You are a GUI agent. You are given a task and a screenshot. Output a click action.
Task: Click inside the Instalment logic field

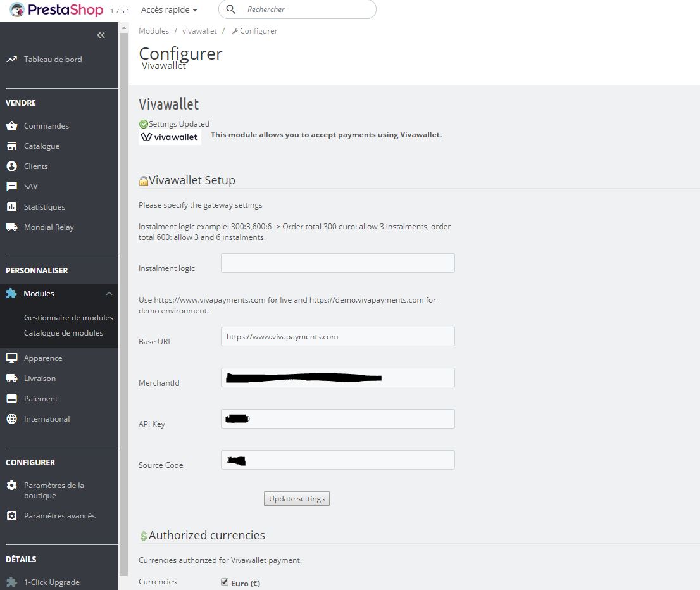pos(337,263)
